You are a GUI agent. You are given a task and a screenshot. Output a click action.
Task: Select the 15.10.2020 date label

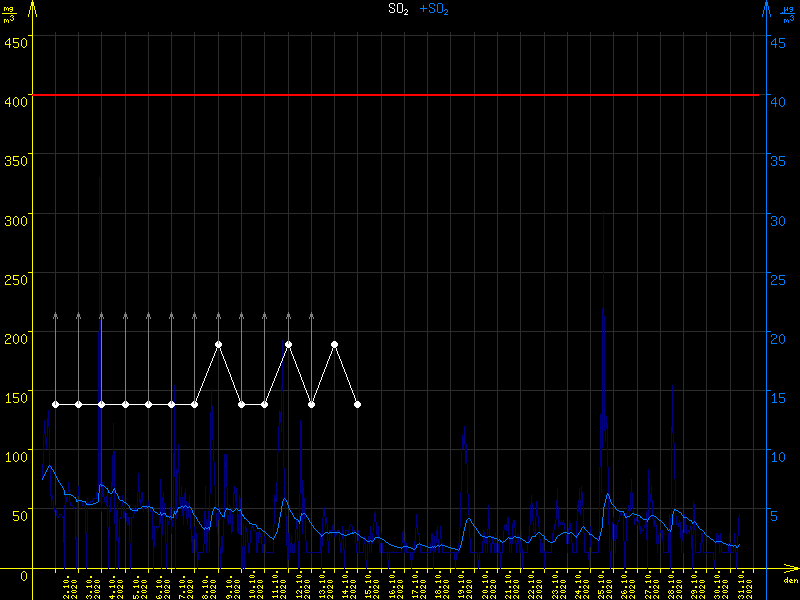click(x=372, y=586)
